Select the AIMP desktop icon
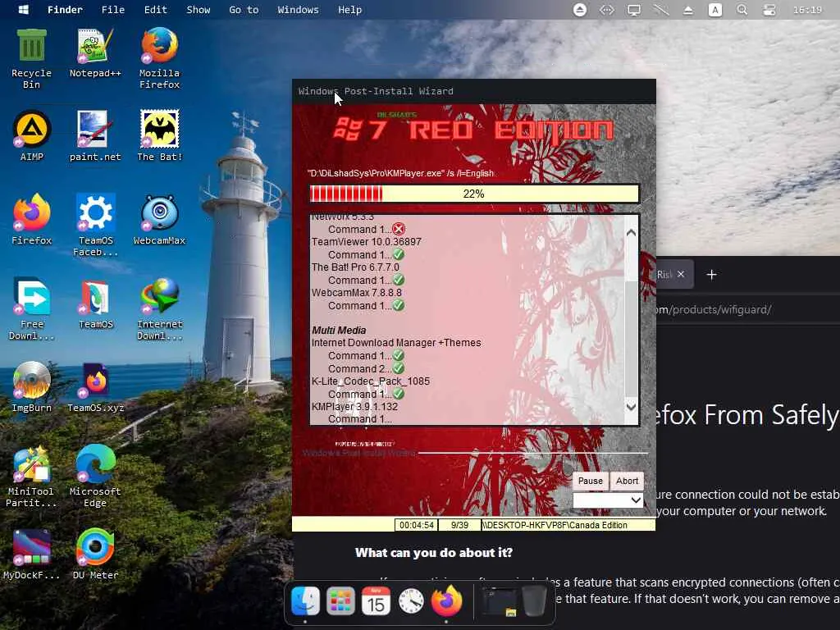 click(x=31, y=135)
